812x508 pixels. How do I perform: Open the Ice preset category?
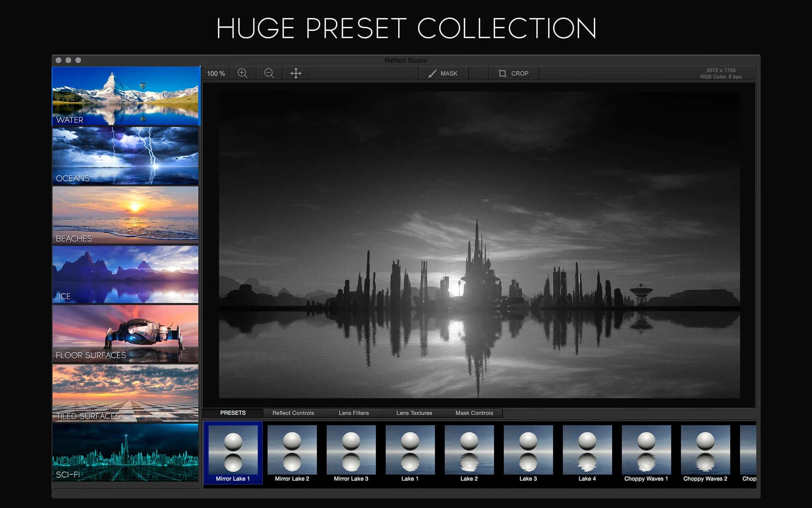[125, 274]
